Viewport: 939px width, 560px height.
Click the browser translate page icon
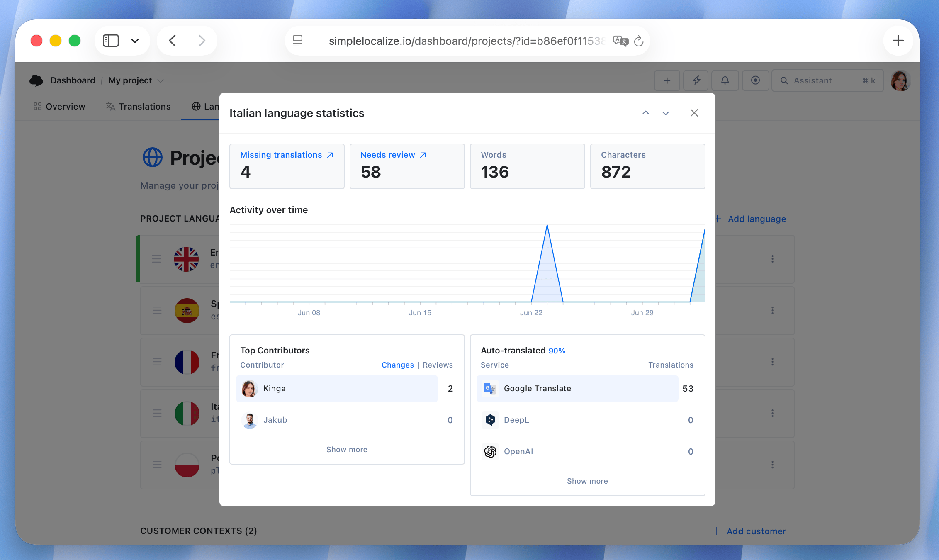click(x=620, y=41)
